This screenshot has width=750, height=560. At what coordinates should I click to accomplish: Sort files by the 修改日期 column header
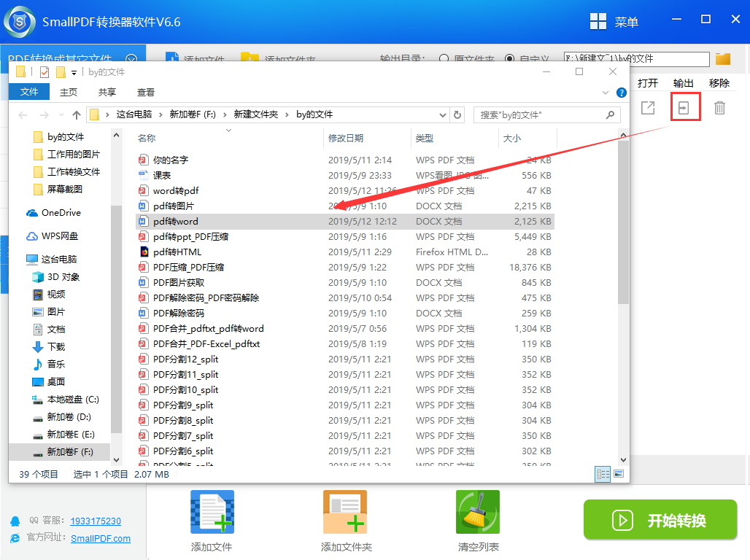tap(368, 139)
